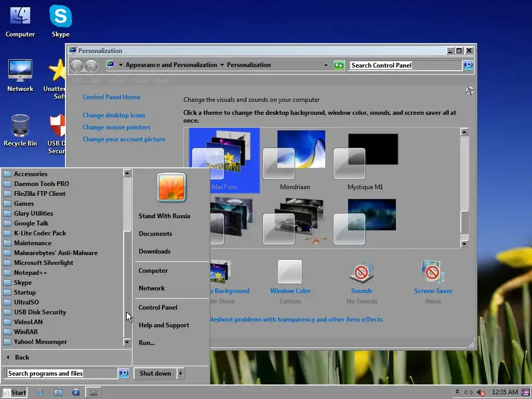The height and width of the screenshot is (399, 532).
Task: Click the magnifier globe taskbar icon
Action: [x=76, y=393]
